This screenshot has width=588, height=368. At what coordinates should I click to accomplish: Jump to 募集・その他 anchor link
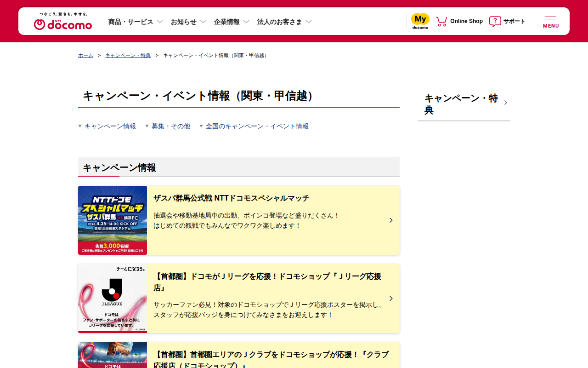pos(171,126)
